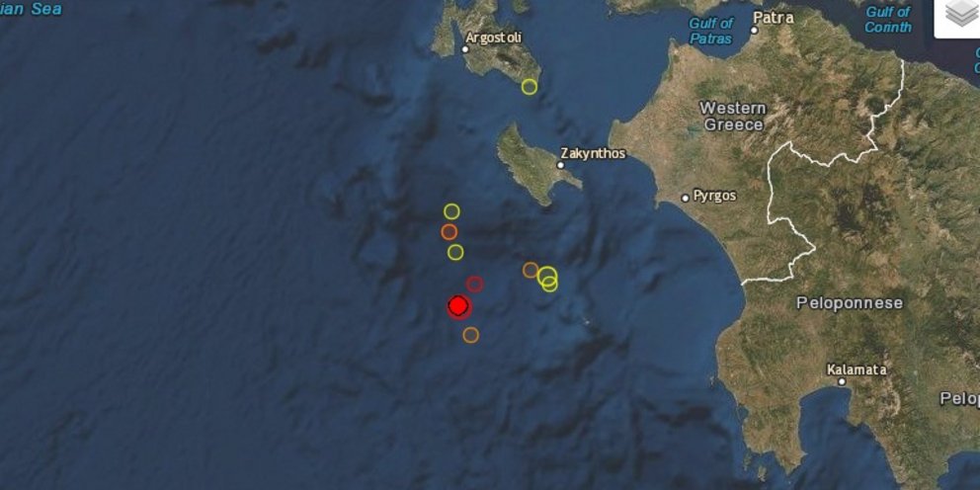Select topmost yellow-green circle southwest of Zakynthos
The image size is (980, 490).
pos(451,211)
